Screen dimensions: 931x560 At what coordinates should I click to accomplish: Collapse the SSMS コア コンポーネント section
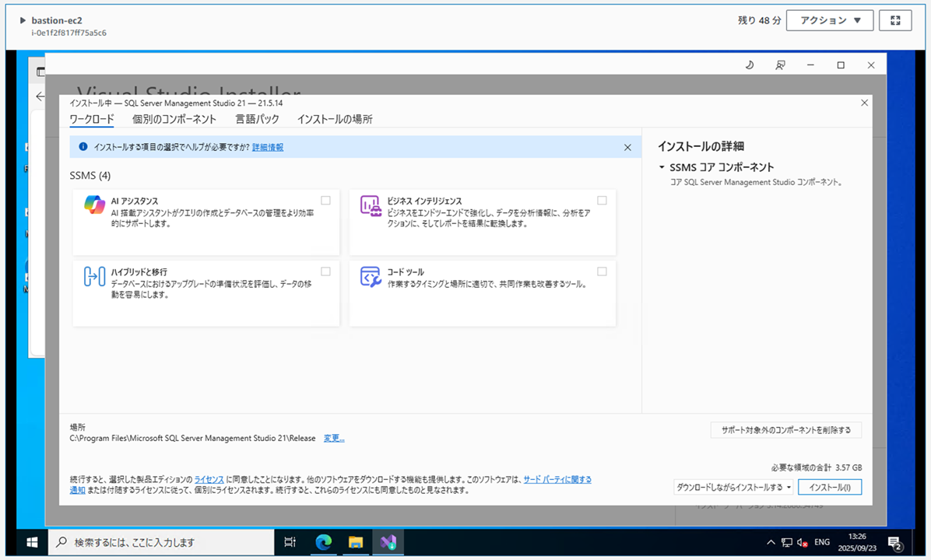click(662, 167)
